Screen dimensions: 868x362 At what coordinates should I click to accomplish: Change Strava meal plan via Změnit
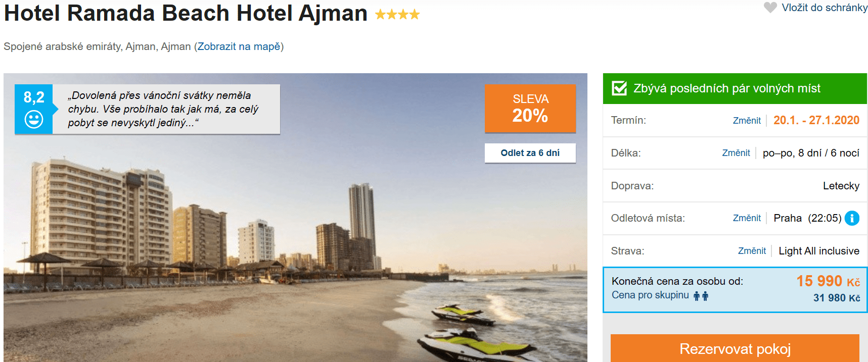coord(752,251)
